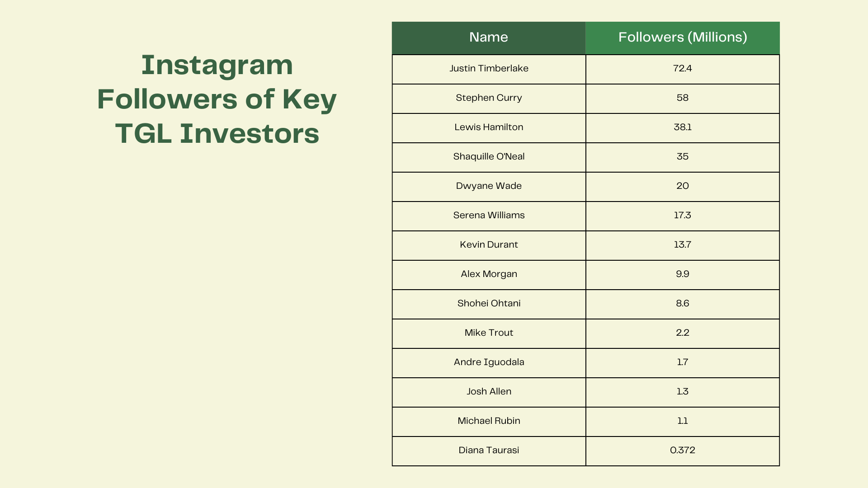Click the Shaquille O'Neal cell
The image size is (868, 488).
pos(489,157)
